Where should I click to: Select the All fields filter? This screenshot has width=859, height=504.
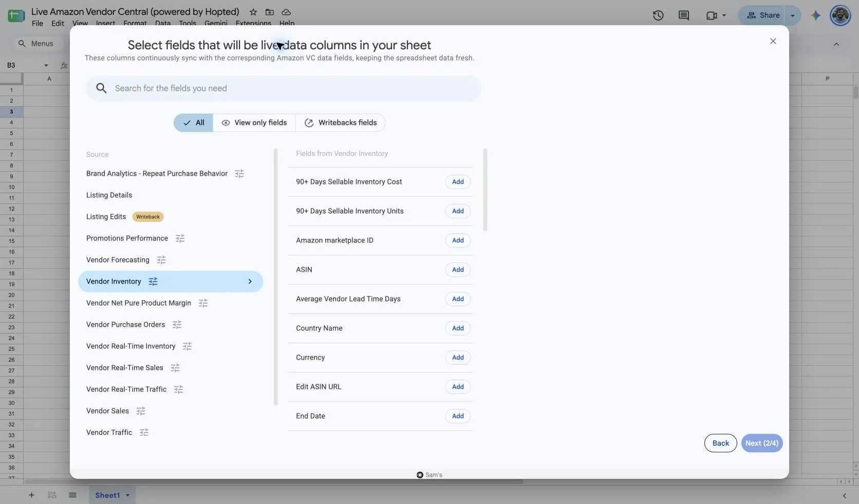193,123
